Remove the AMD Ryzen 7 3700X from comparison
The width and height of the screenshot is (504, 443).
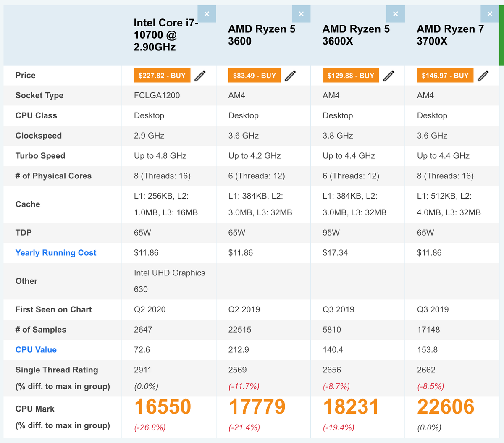(490, 14)
